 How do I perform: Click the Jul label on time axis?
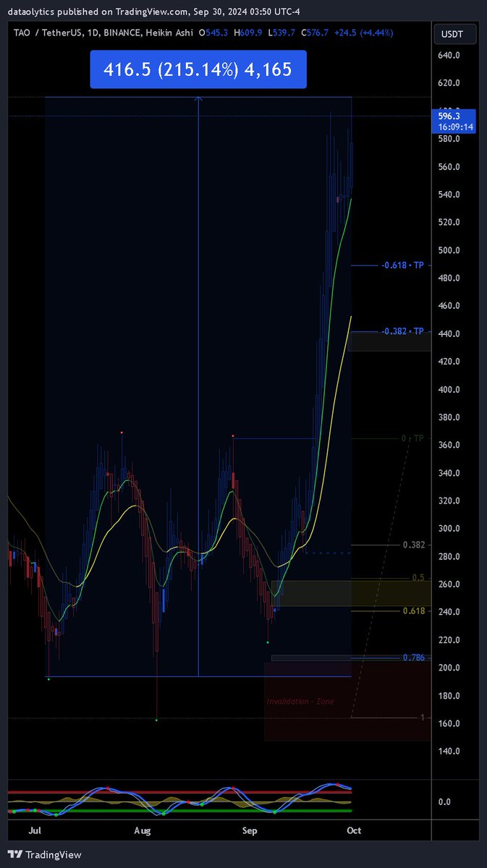(35, 830)
